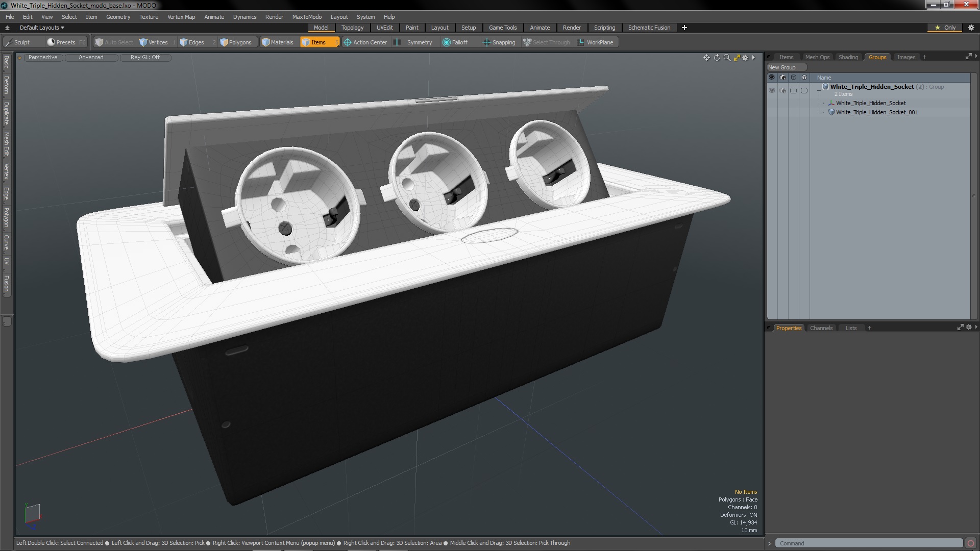Open the File menu

10,17
